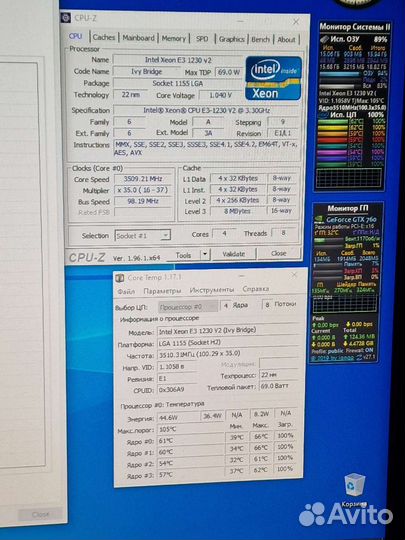Click the Name field Intel Xeon E3 1230 v2
The image size is (405, 540).
pyautogui.click(x=178, y=60)
